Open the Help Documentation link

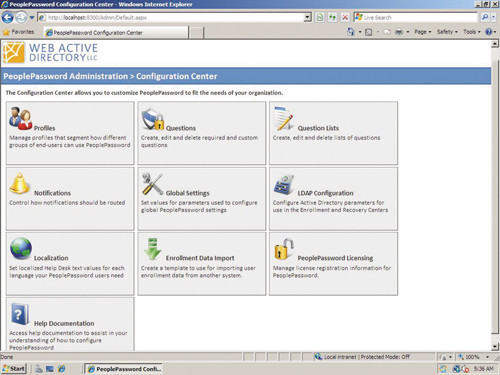[x=64, y=323]
